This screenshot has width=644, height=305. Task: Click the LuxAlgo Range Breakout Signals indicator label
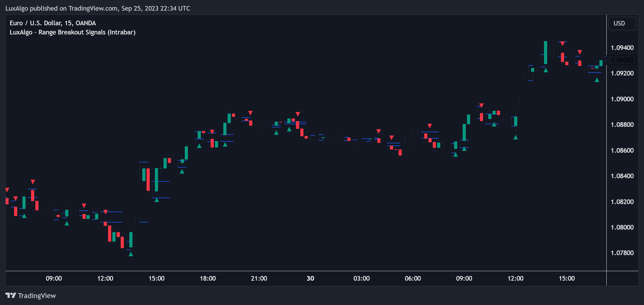(72, 32)
